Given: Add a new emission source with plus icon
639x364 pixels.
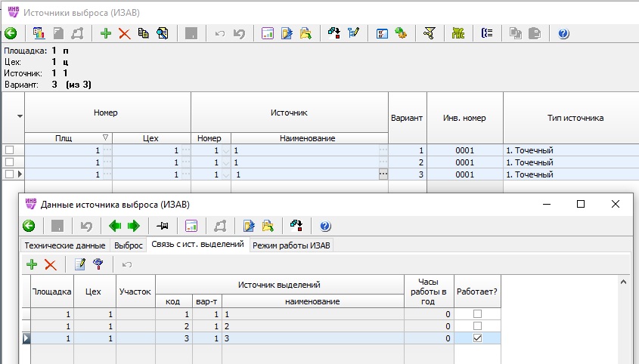Looking at the screenshot, I should coord(106,33).
